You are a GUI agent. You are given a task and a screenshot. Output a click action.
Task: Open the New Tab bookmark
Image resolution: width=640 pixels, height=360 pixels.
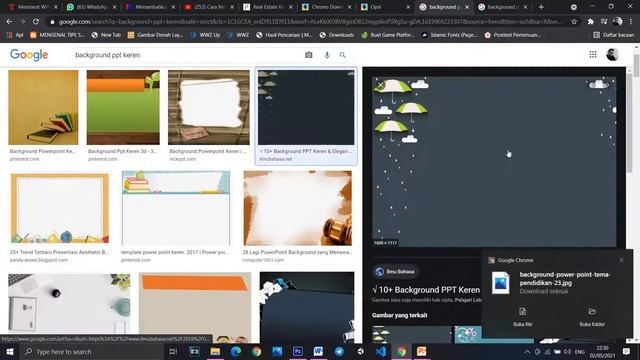coord(106,35)
